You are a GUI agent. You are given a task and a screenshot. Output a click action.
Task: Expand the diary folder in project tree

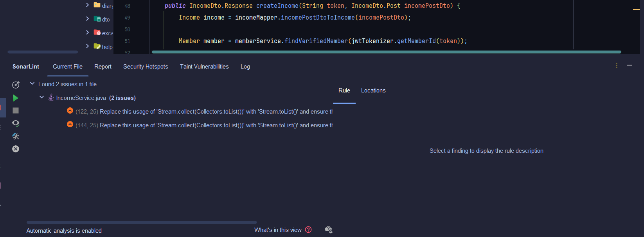click(x=87, y=5)
